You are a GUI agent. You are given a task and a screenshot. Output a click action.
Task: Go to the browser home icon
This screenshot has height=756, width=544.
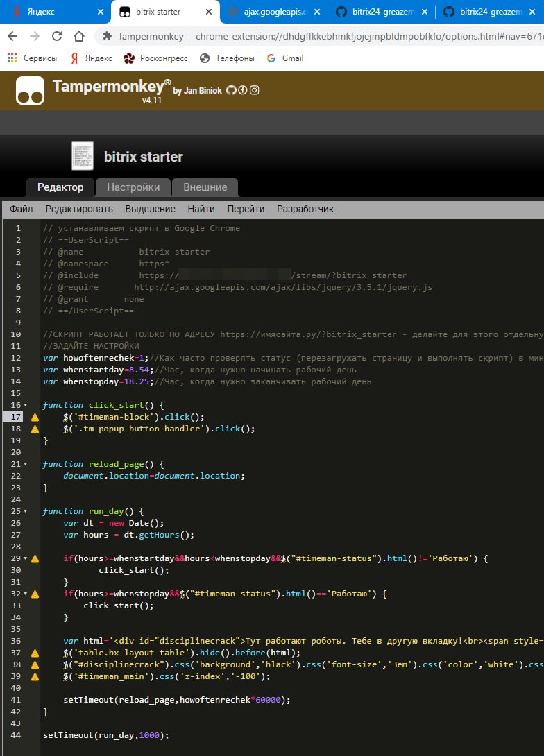(x=79, y=35)
